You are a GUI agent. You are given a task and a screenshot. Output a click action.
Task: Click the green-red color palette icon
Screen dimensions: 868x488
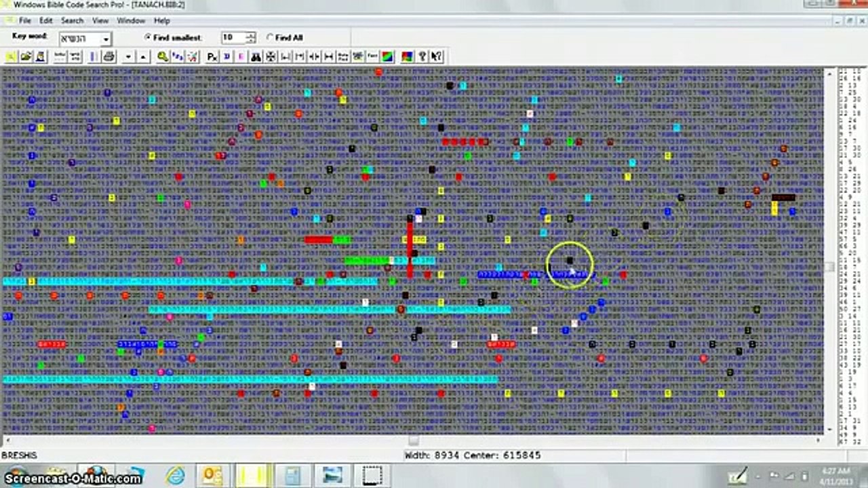tap(387, 57)
